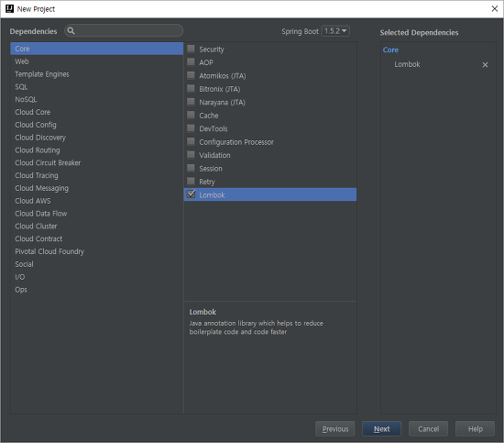Open the Cloud Contract category
Screen dimensions: 504x443
(x=97, y=238)
